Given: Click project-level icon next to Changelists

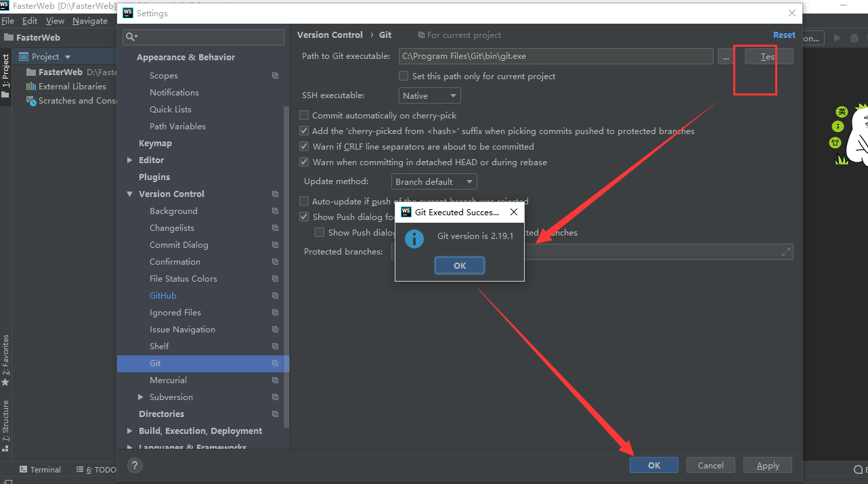Looking at the screenshot, I should point(276,228).
